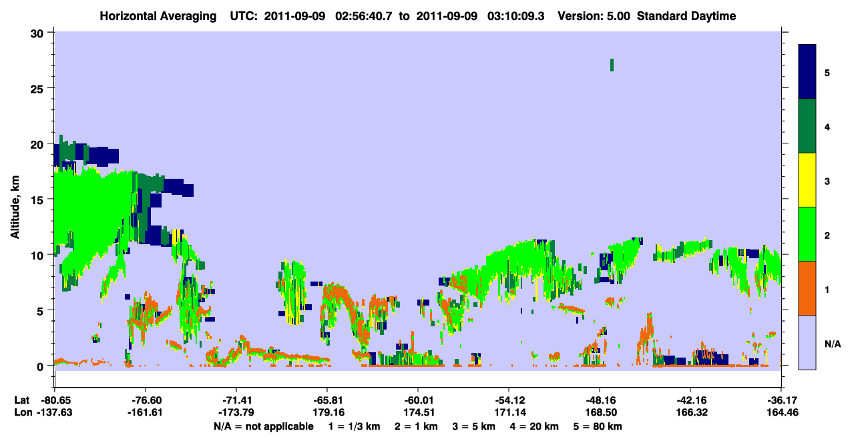Click the yellow colorbar segment labeled 3
868x445 pixels.
pos(808,180)
